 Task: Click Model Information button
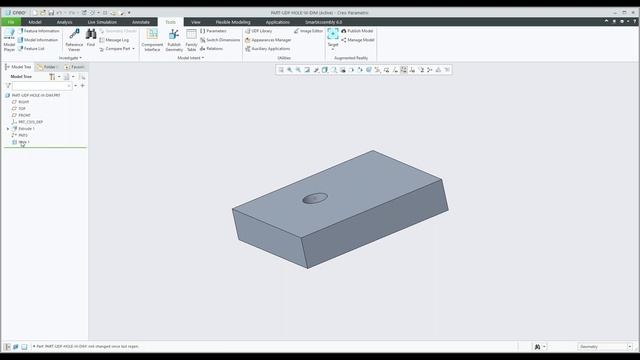click(38, 40)
